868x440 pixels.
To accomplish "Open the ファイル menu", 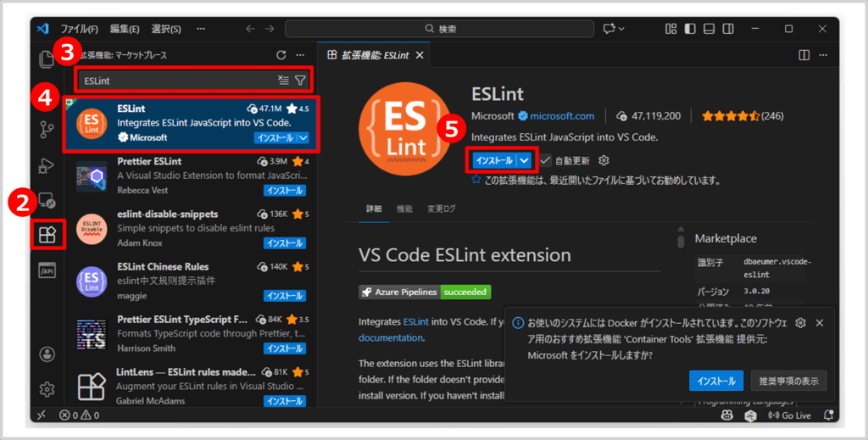I will pyautogui.click(x=79, y=29).
